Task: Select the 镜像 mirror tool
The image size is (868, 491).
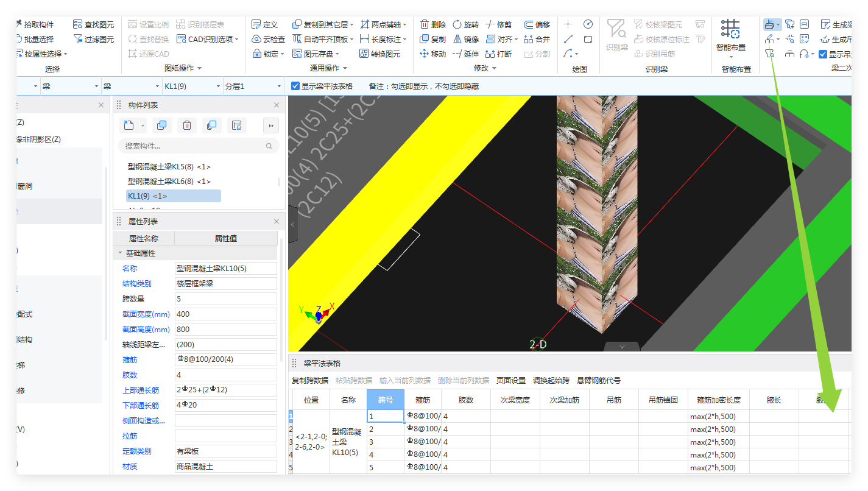Action: (x=466, y=39)
